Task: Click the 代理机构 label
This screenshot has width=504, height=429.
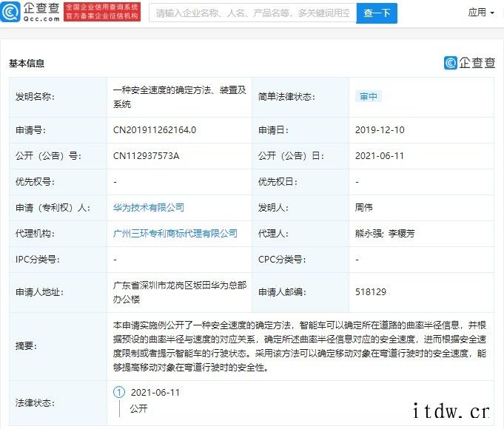Action: (35, 233)
